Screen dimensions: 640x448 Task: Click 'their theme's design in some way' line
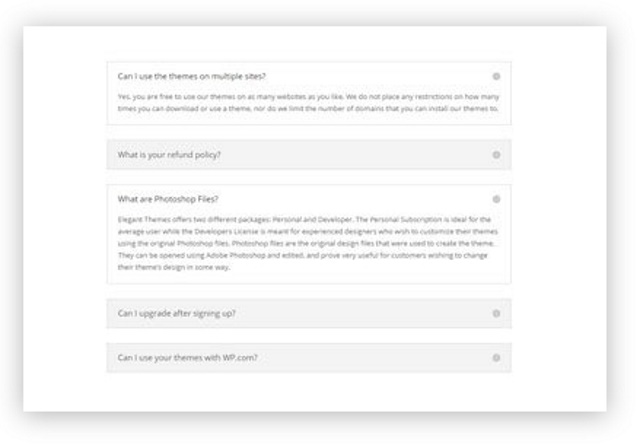pos(173,267)
